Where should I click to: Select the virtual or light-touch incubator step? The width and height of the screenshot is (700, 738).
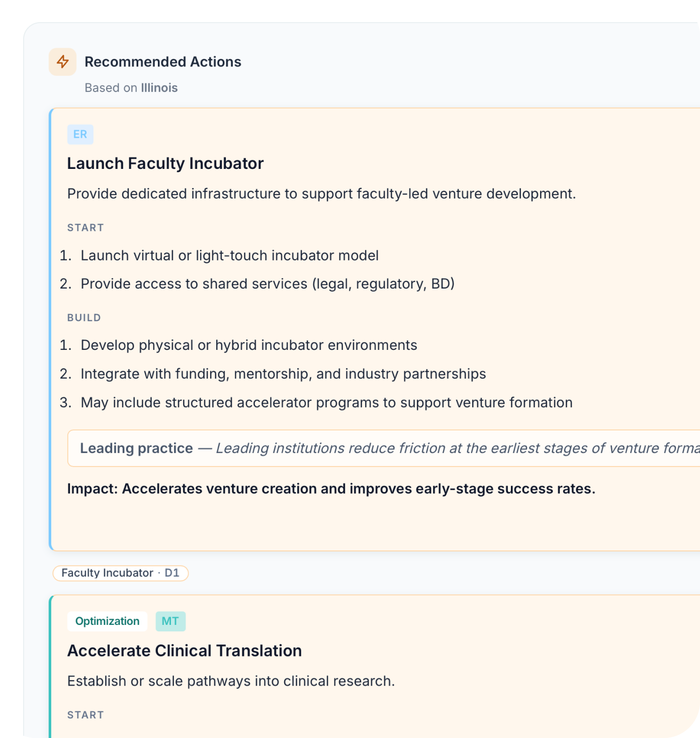(229, 256)
